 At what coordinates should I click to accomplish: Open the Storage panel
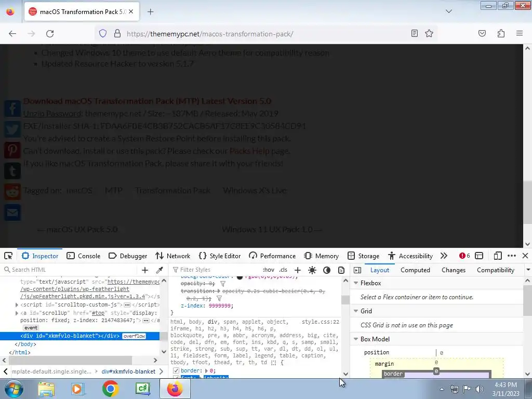[x=363, y=256]
